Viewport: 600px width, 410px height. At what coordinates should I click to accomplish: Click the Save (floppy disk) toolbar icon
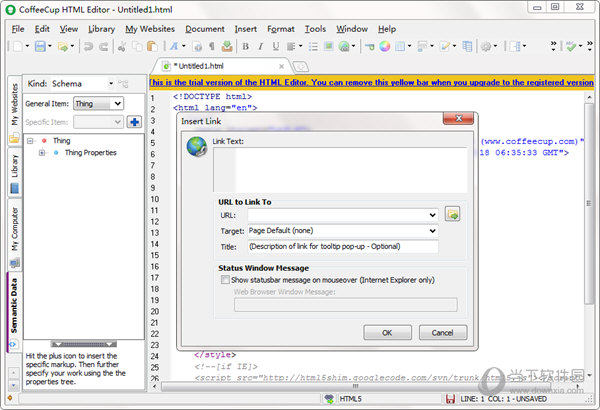pos(40,46)
